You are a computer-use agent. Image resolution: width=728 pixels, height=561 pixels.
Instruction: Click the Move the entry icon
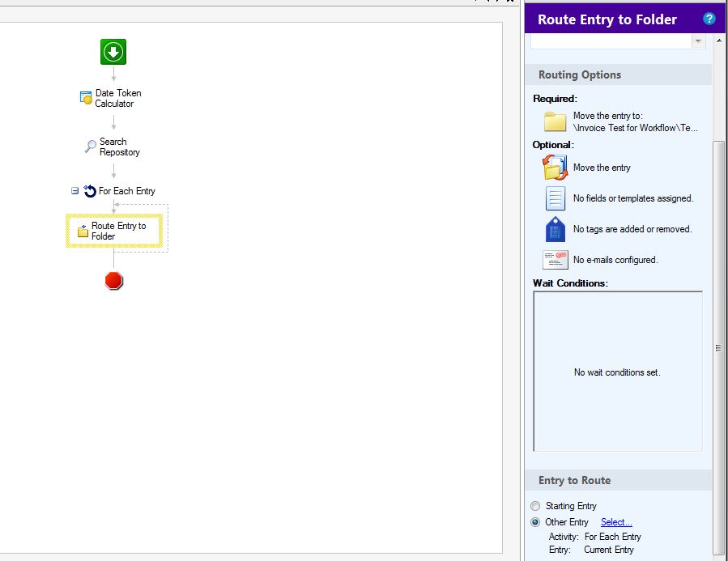(555, 168)
